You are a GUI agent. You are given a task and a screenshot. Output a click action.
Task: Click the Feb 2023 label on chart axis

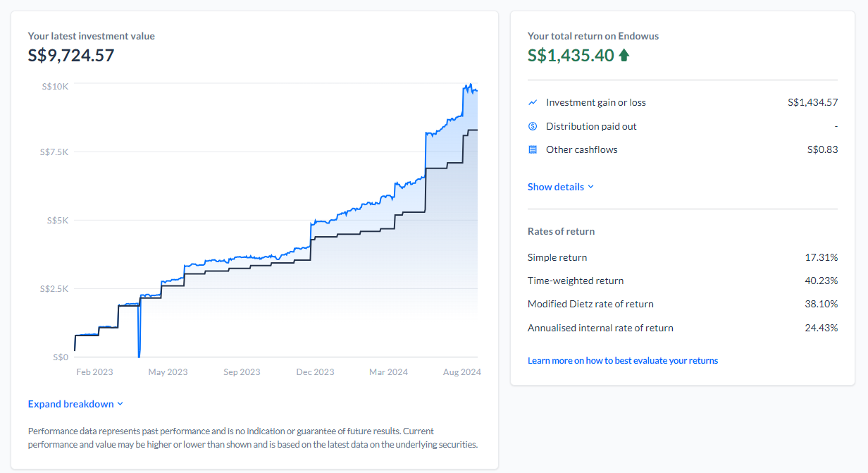94,371
